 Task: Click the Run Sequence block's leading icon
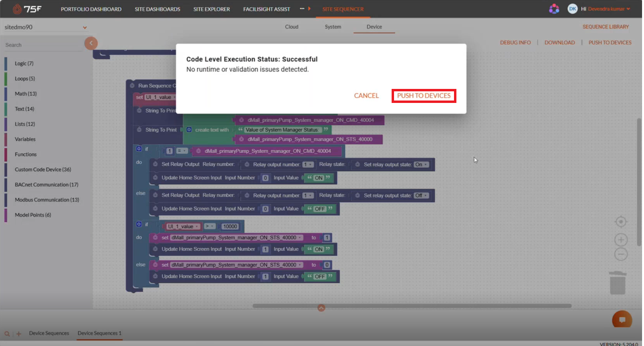click(x=132, y=86)
